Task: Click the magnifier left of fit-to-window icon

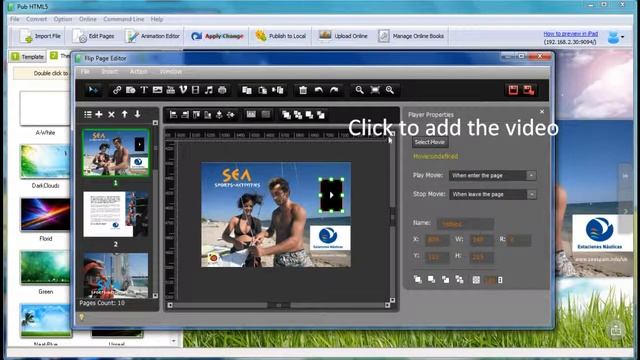Action: [x=359, y=90]
